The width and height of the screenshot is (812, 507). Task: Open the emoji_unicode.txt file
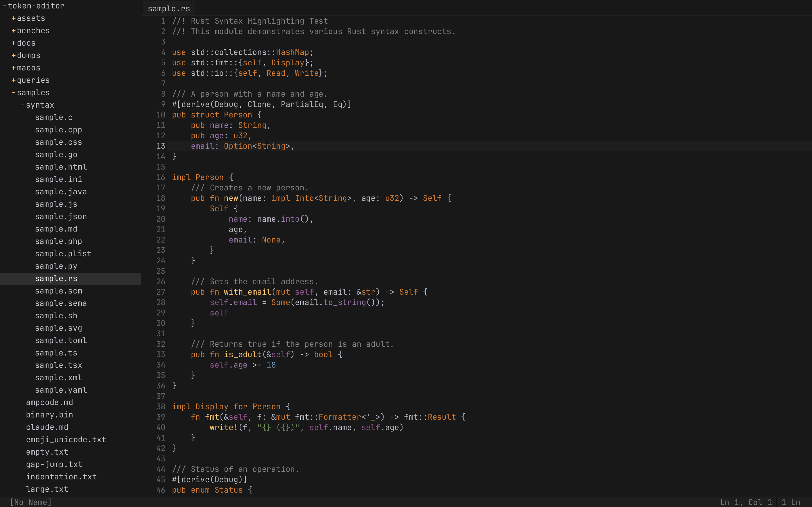66,439
